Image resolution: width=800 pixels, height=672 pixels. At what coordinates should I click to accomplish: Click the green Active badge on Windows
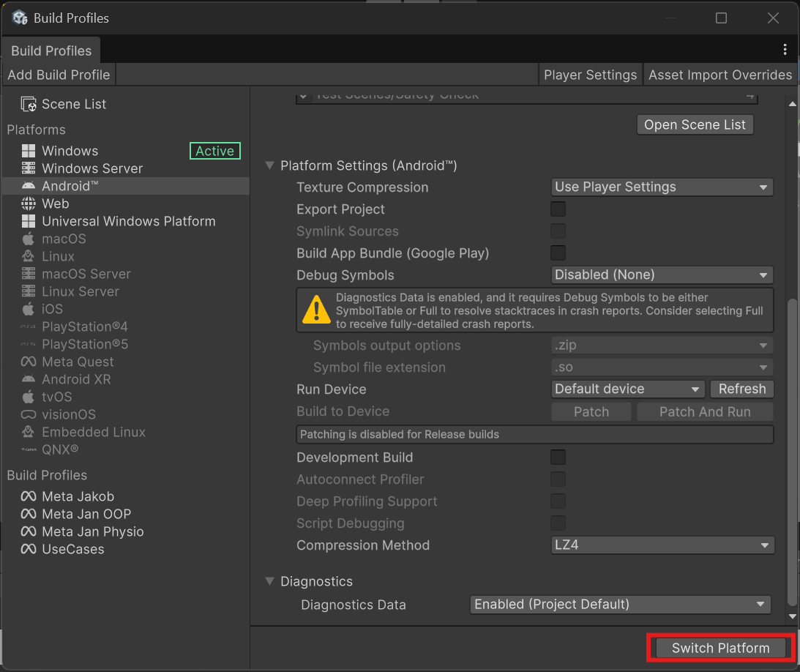(214, 151)
